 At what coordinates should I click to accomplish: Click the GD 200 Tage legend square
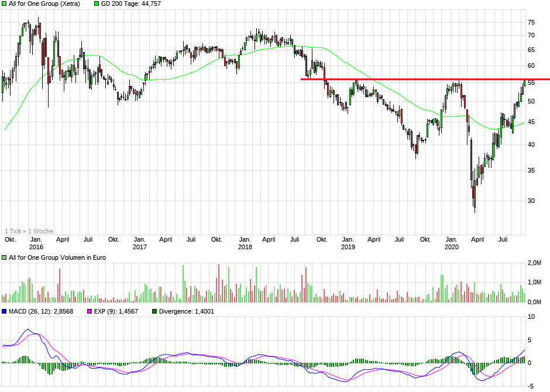pyautogui.click(x=97, y=4)
